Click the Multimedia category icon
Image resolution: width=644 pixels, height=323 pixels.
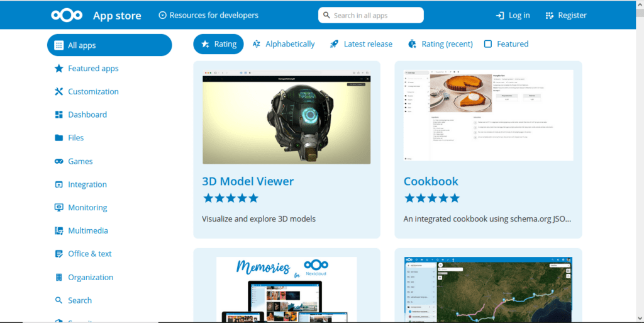point(58,231)
